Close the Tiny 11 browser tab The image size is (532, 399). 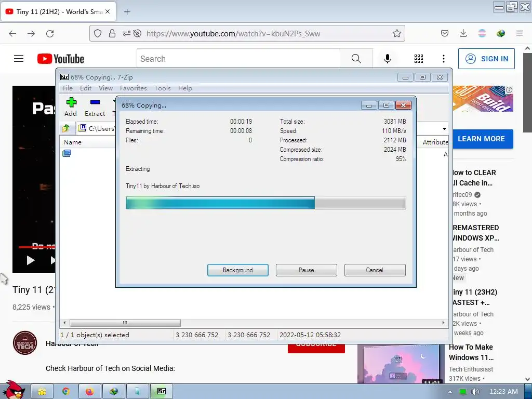tap(108, 11)
